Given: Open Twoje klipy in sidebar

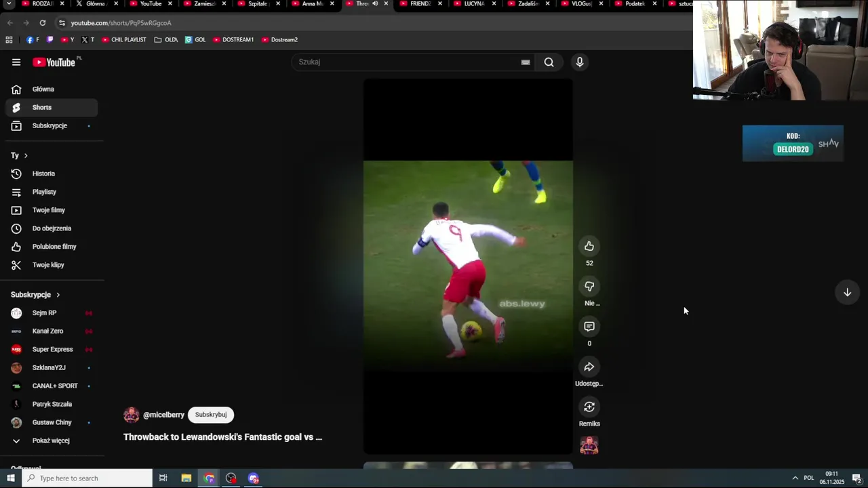Looking at the screenshot, I should coord(52,265).
